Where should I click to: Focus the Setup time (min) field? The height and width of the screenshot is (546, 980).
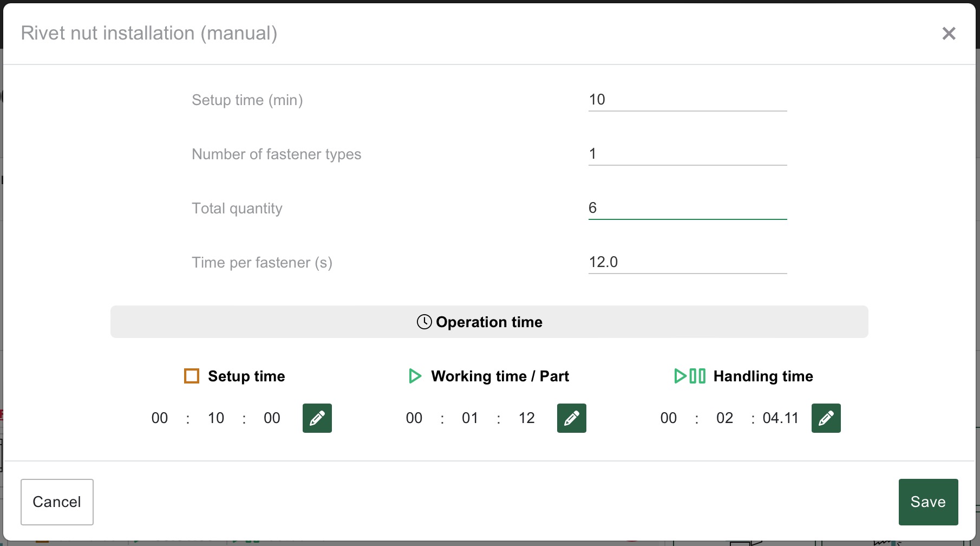687,100
